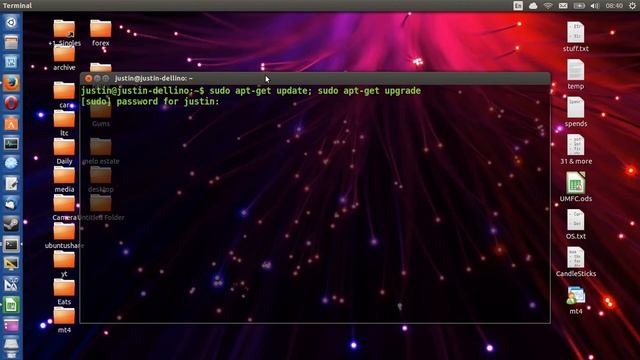Select the yt desktop folder

[64, 264]
